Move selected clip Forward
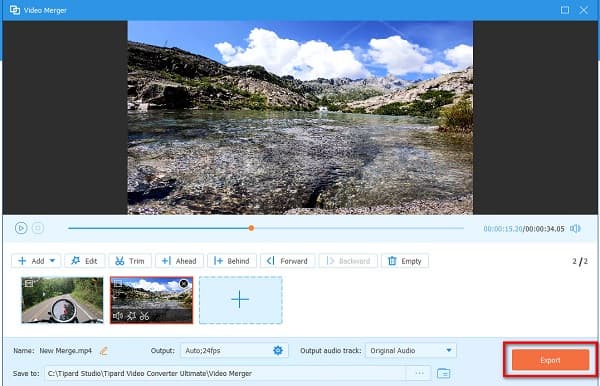The width and height of the screenshot is (600, 386). (x=287, y=261)
